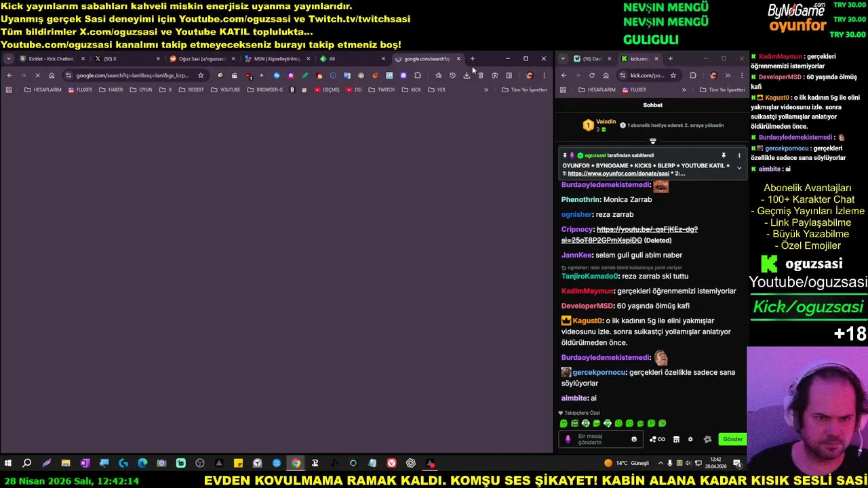Image resolution: width=868 pixels, height=488 pixels.
Task: Open the tab search dropdown in kick.com window
Action: click(x=563, y=58)
